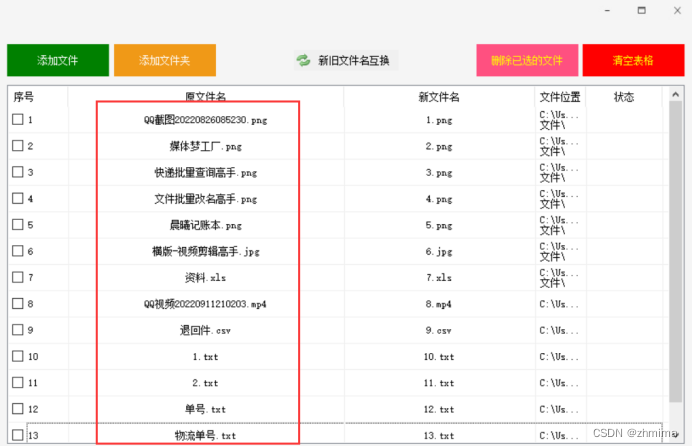692x447 pixels.
Task: Click the 序号 column header
Action: coord(24,97)
